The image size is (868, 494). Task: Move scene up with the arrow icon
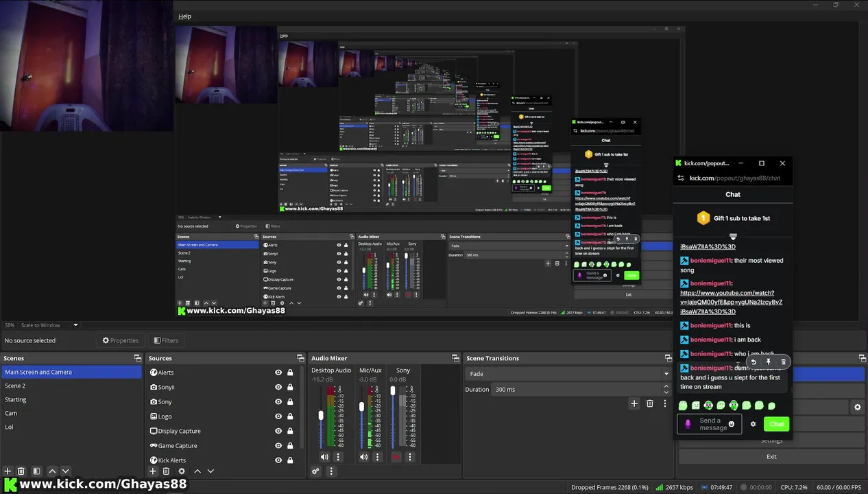51,471
